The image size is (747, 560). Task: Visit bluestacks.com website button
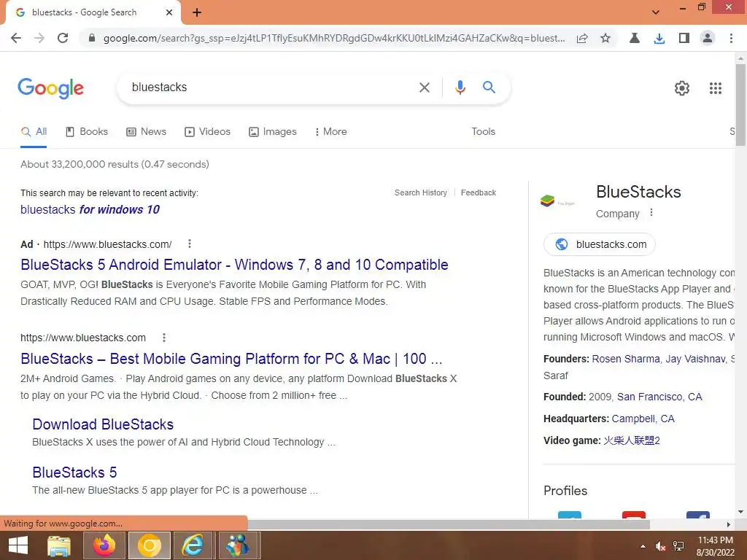tap(600, 244)
